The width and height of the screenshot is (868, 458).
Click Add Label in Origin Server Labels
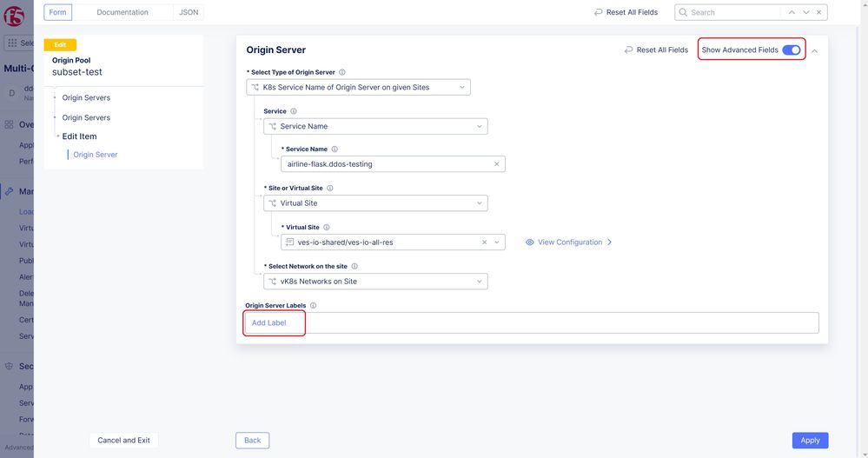click(269, 323)
